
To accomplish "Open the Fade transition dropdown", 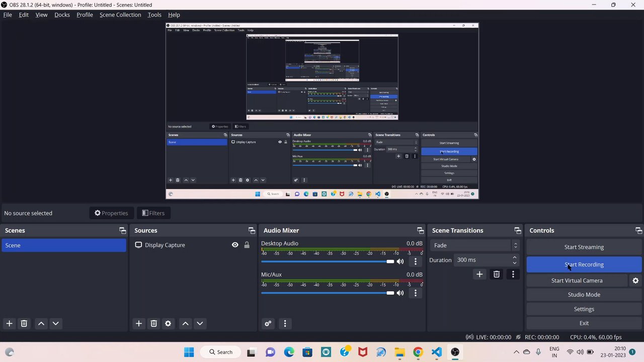I will pyautogui.click(x=474, y=245).
